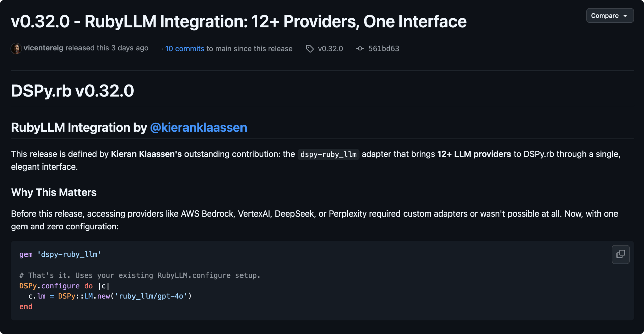
Task: Click the inline dspy-ruby_llm code tag
Action: [x=328, y=154]
